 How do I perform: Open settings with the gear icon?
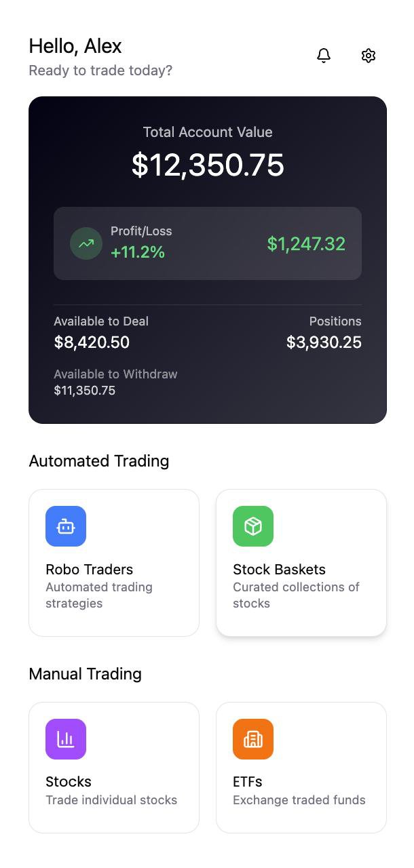coord(368,56)
